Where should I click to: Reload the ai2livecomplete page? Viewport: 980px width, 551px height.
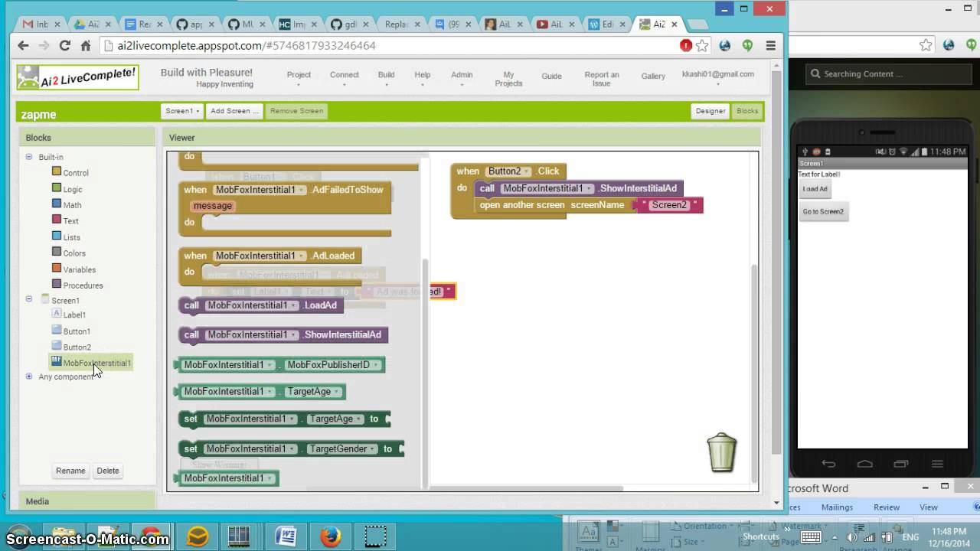click(64, 46)
